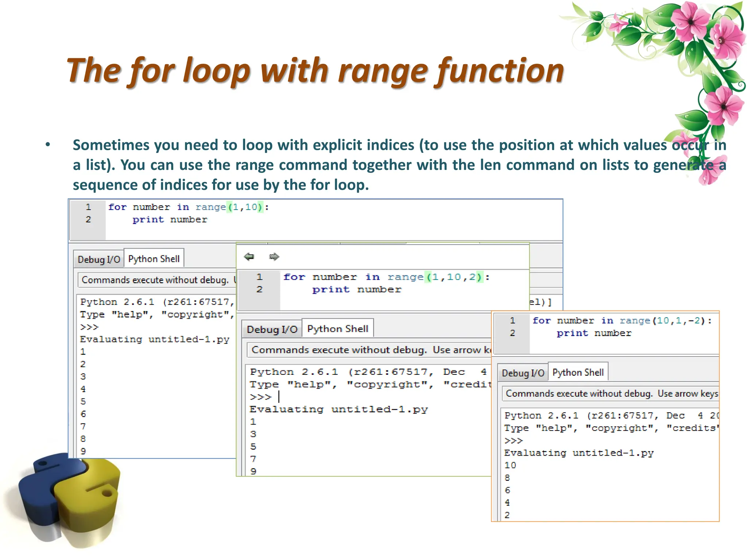Select Python Shell tab in leftmost window
Viewport: 747px width, 560px height.
pos(154,259)
